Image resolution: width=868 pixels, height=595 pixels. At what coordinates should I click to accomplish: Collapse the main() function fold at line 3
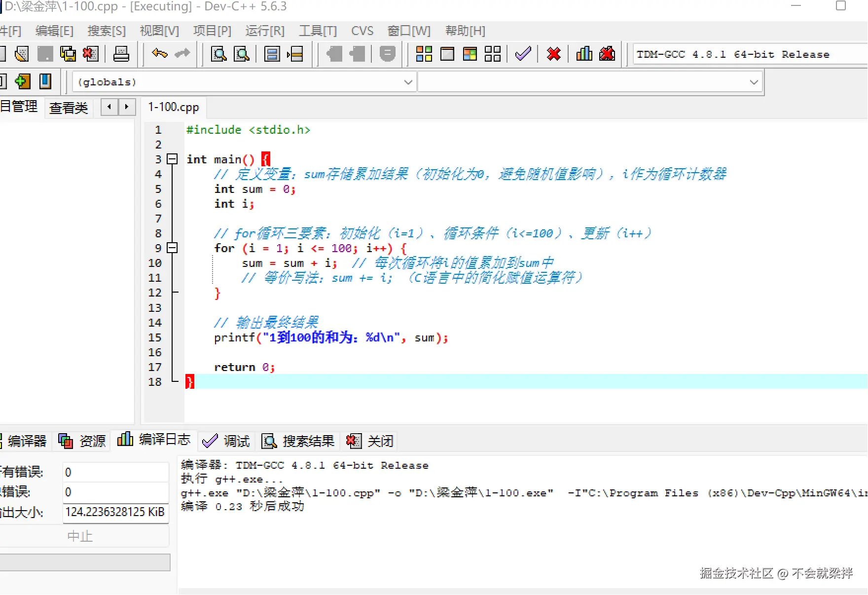point(172,159)
